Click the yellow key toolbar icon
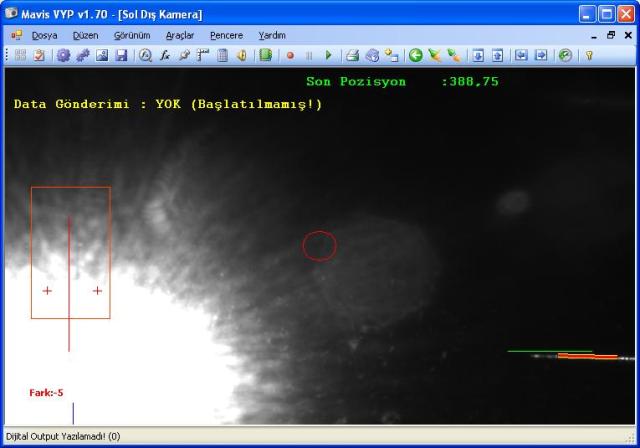Screen dimensions: 640x448 [589, 55]
